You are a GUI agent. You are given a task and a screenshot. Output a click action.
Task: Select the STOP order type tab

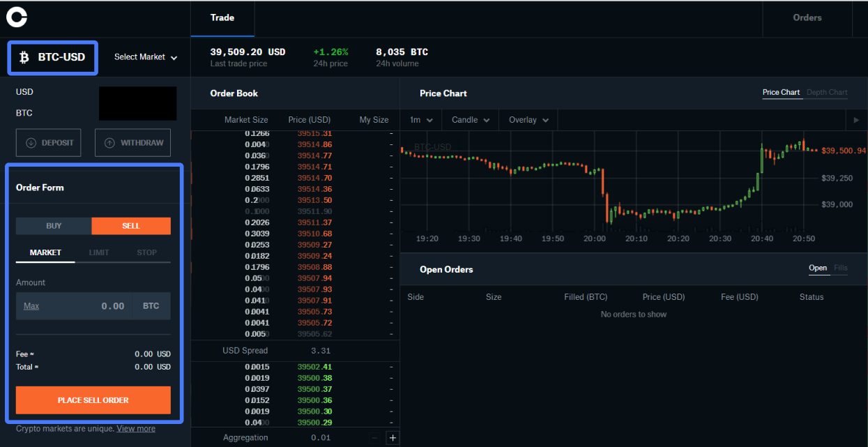[146, 252]
